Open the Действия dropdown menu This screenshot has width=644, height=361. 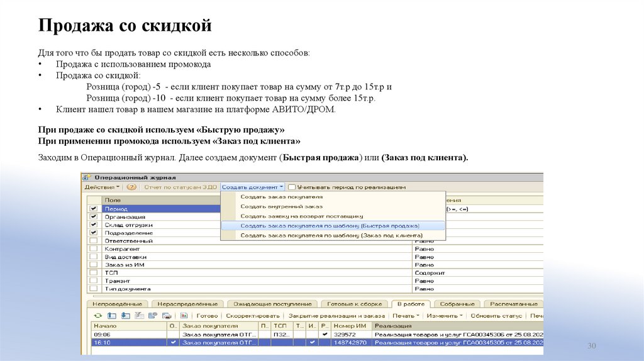point(102,187)
